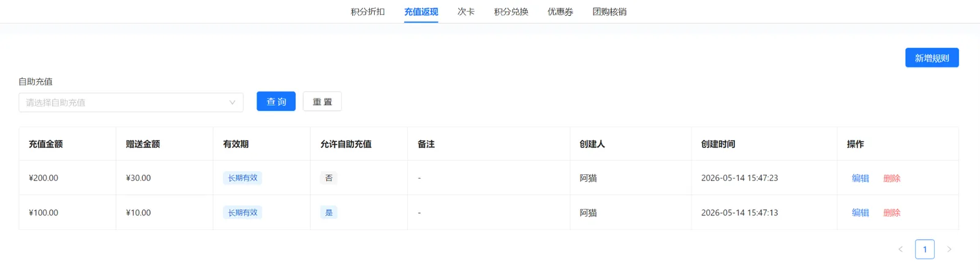Go to the previous page arrow
This screenshot has width=980, height=274.
click(900, 249)
